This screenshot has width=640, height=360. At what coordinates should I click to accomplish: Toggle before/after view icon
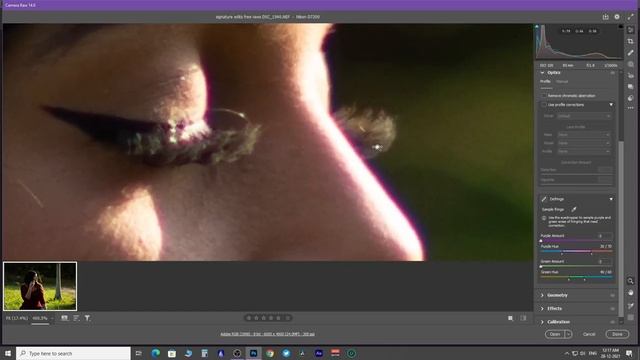coord(523,318)
